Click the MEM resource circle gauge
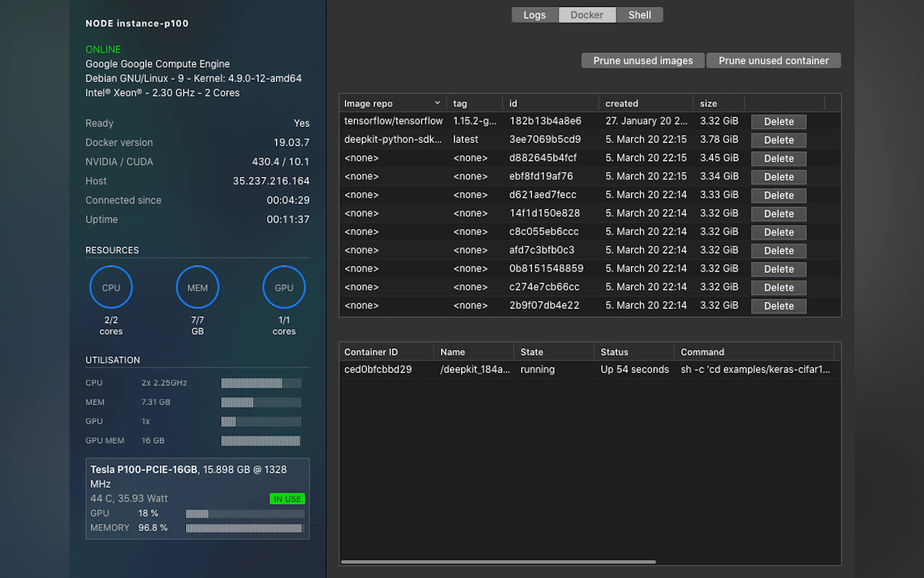The width and height of the screenshot is (924, 578). coord(197,287)
